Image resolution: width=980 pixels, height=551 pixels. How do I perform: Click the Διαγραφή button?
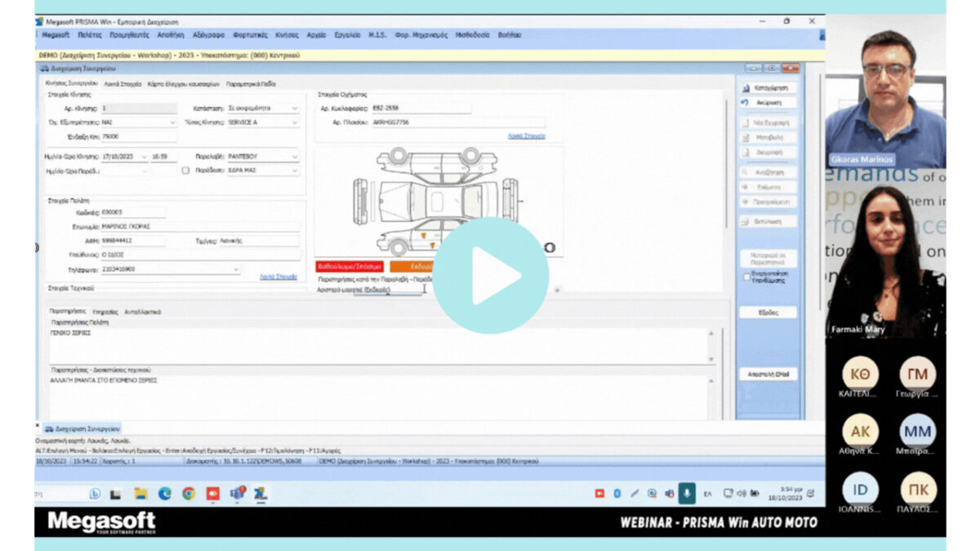pyautogui.click(x=768, y=153)
